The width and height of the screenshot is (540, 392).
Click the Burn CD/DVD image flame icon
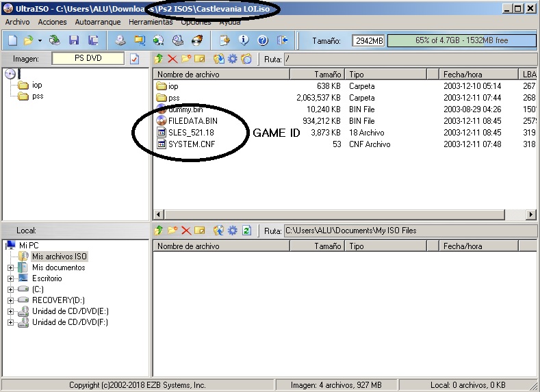(197, 40)
